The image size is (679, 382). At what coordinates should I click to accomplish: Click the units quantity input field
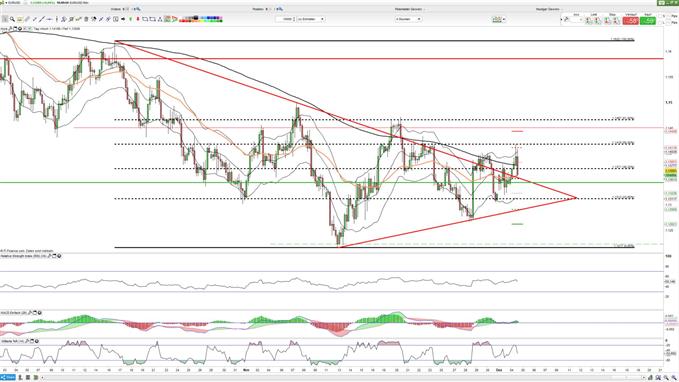point(286,19)
